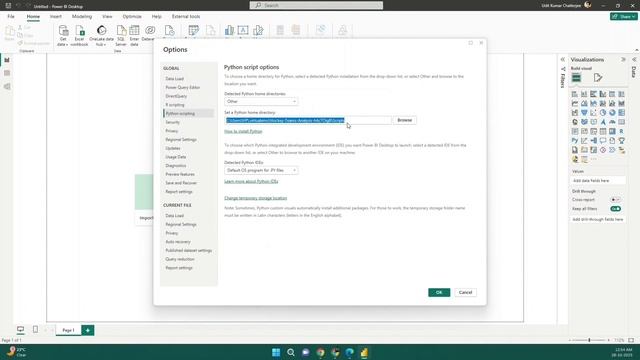This screenshot has width=640, height=360.
Task: Cancel the Options dialog
Action: pos(465,292)
